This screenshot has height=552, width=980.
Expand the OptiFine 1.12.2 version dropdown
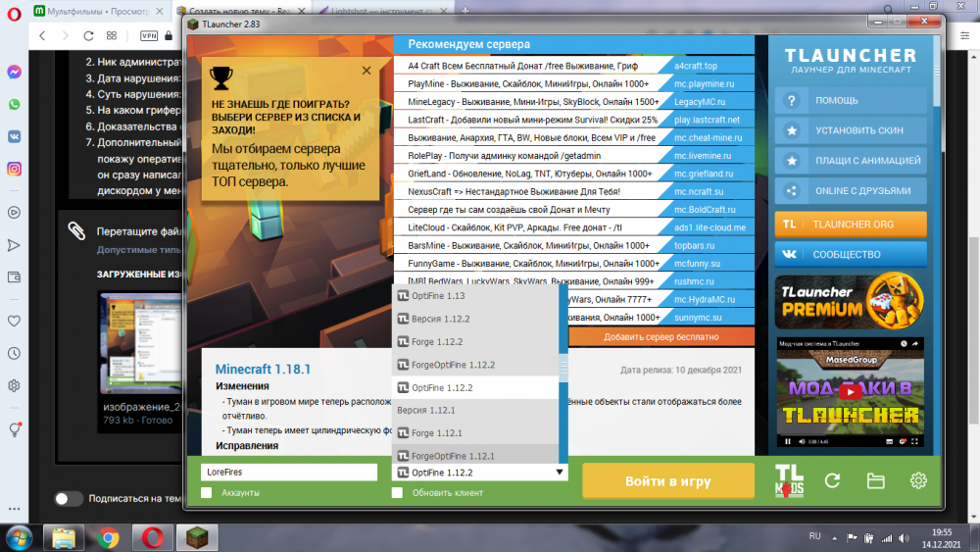[x=560, y=472]
